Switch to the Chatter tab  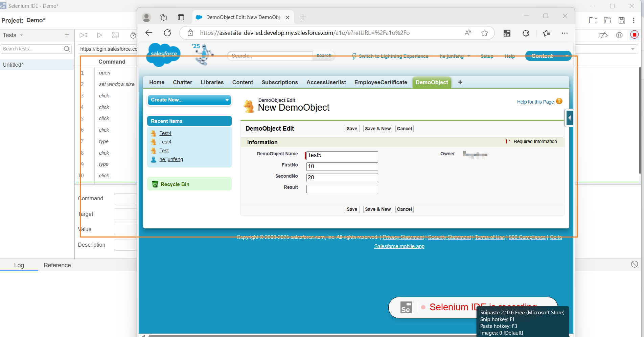point(182,82)
